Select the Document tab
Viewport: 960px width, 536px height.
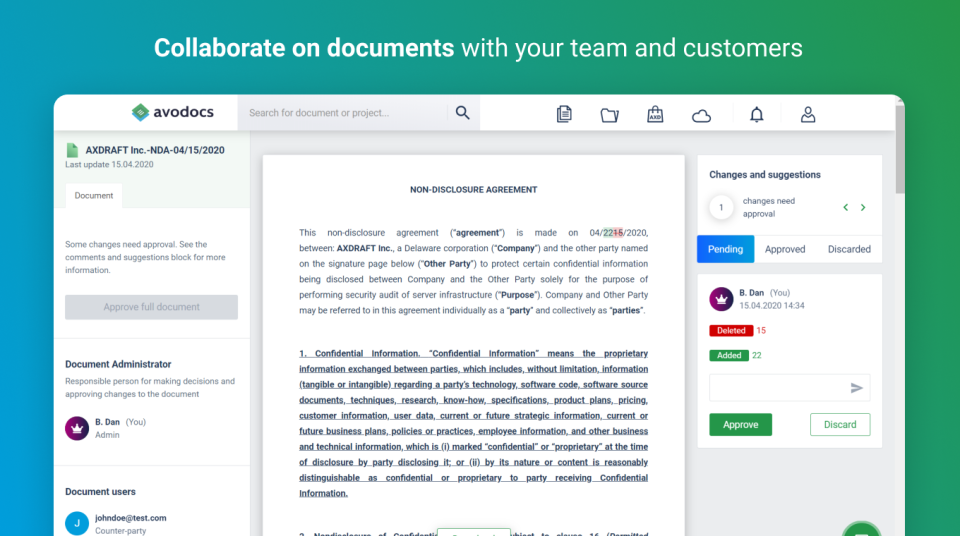[x=94, y=196]
